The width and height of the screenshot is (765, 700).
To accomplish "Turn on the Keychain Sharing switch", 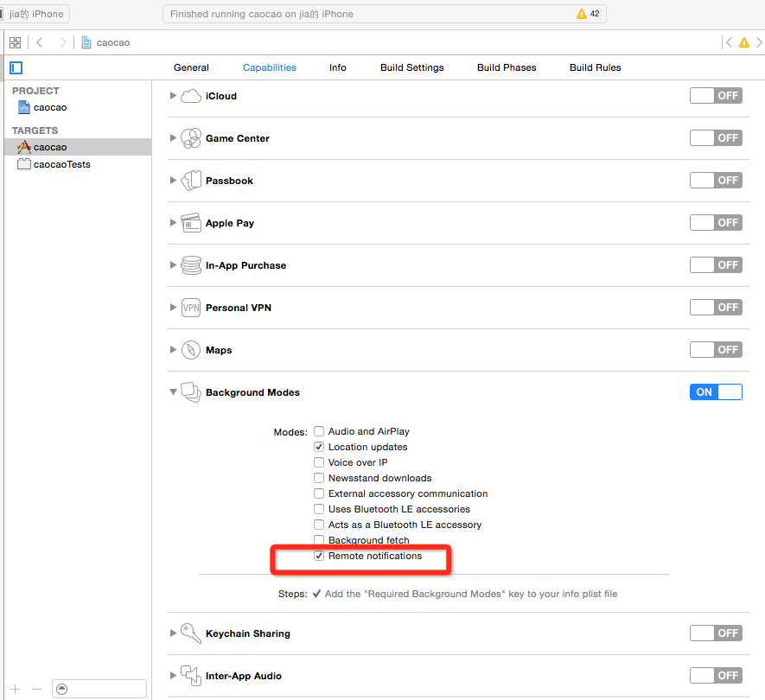I will (x=716, y=633).
